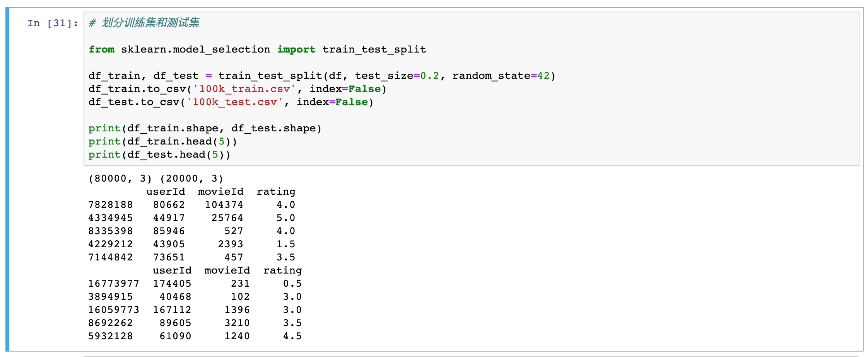Click the print(df_train.head(5)) line
This screenshot has width=868, height=357.
tap(162, 141)
